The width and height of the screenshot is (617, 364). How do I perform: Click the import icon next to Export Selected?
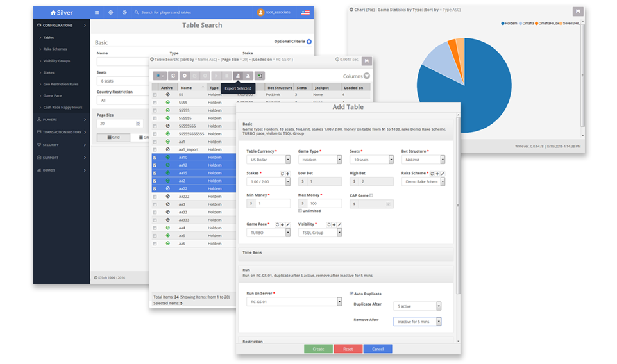(x=248, y=76)
